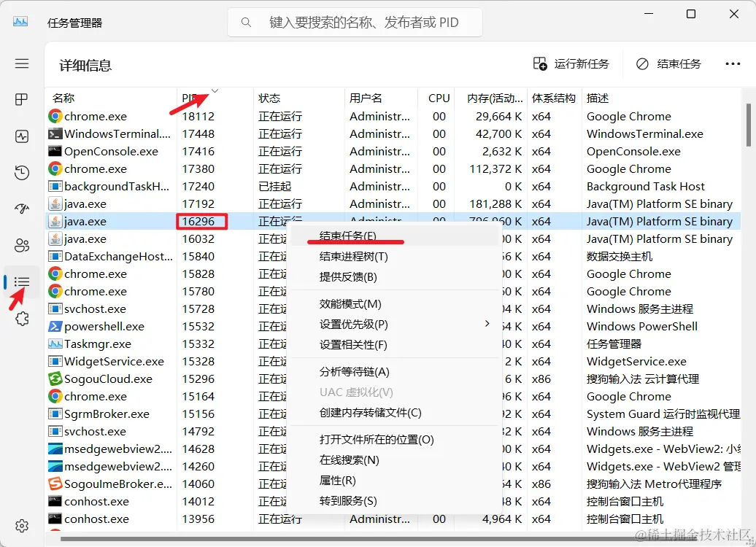Open the App history page icon

point(22,173)
